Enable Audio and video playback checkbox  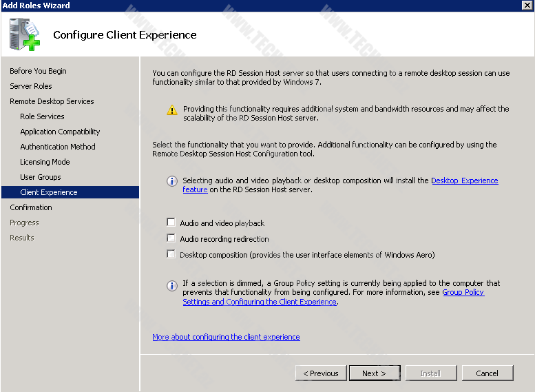click(x=171, y=223)
